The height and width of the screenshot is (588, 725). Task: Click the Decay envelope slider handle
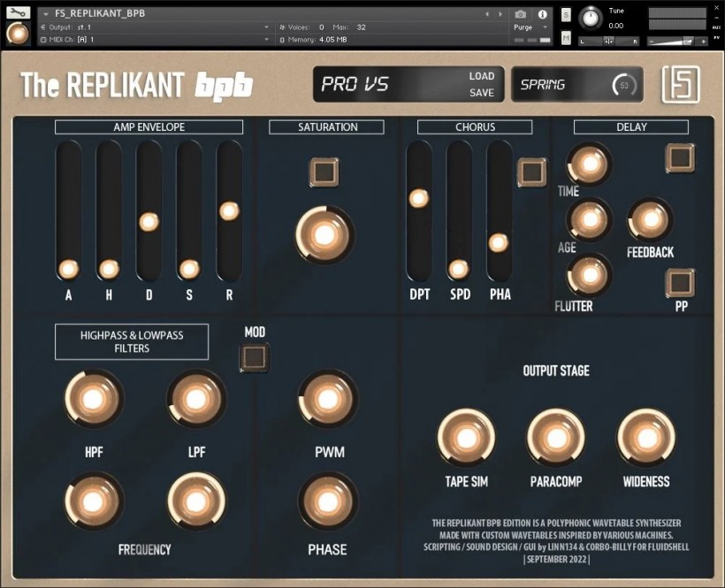pos(149,222)
